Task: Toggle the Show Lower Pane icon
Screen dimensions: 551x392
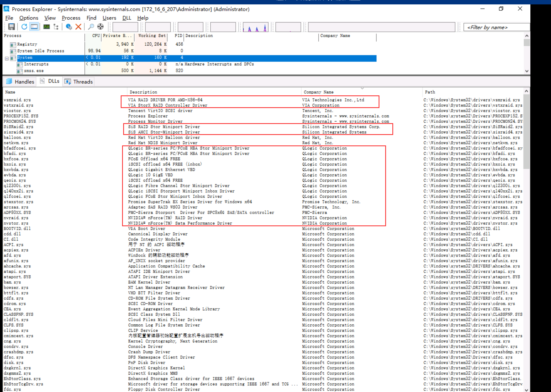Action: click(34, 27)
